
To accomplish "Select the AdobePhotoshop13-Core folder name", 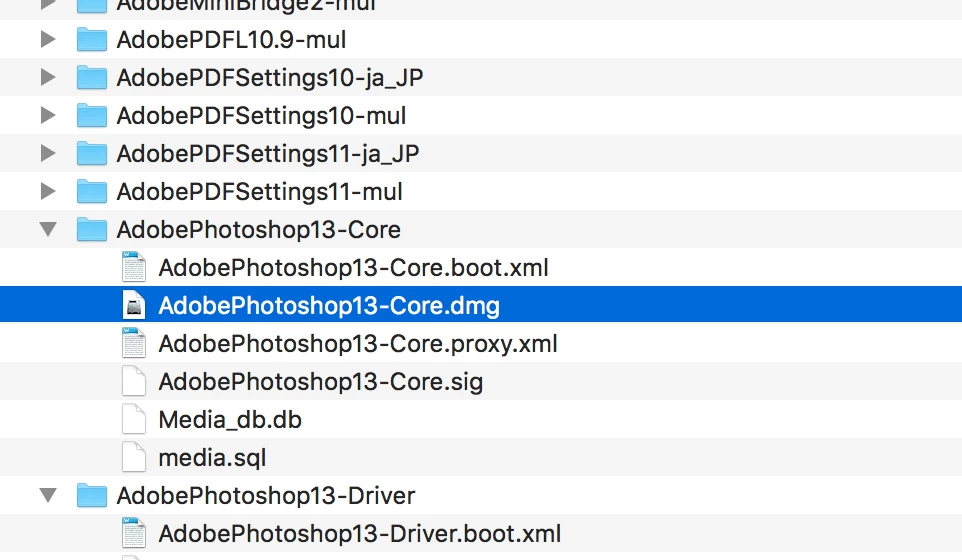I will (x=259, y=230).
